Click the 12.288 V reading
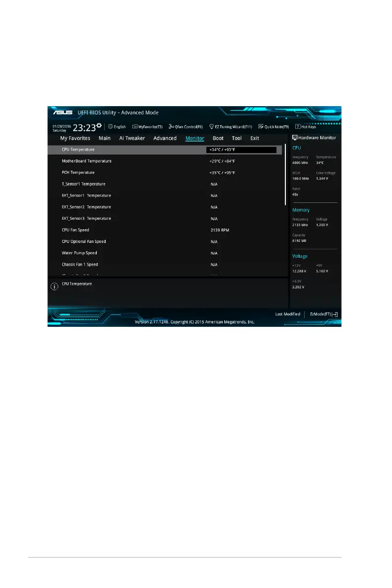The image size is (392, 588). point(299,271)
